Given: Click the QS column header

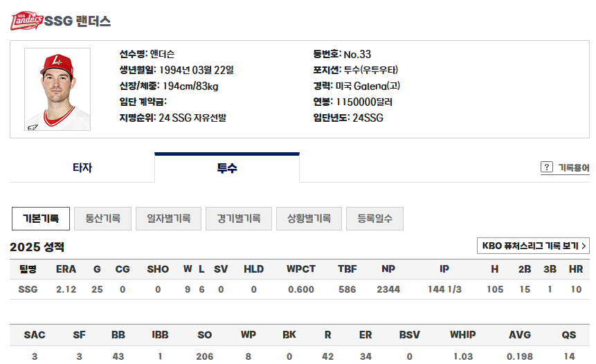Looking at the screenshot, I should tap(569, 335).
